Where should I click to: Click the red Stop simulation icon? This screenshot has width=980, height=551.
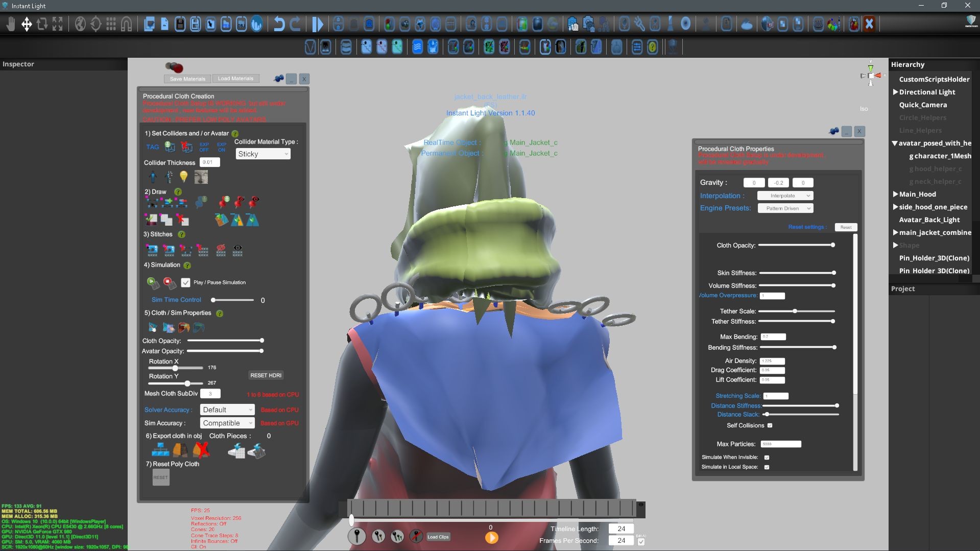[167, 281]
